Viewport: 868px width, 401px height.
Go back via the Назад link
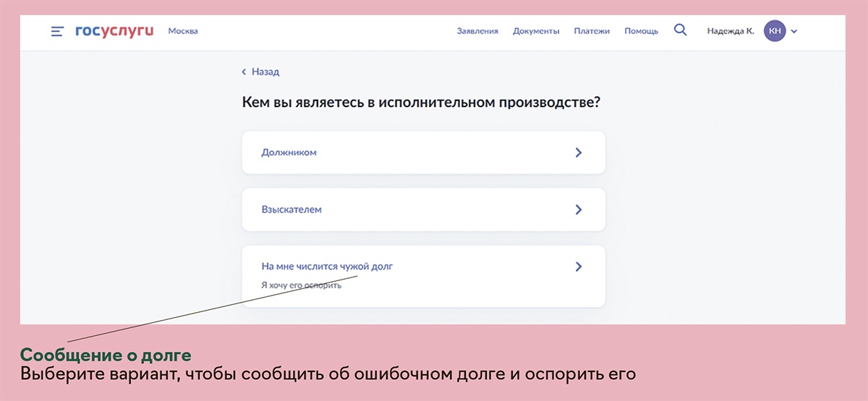(x=265, y=72)
